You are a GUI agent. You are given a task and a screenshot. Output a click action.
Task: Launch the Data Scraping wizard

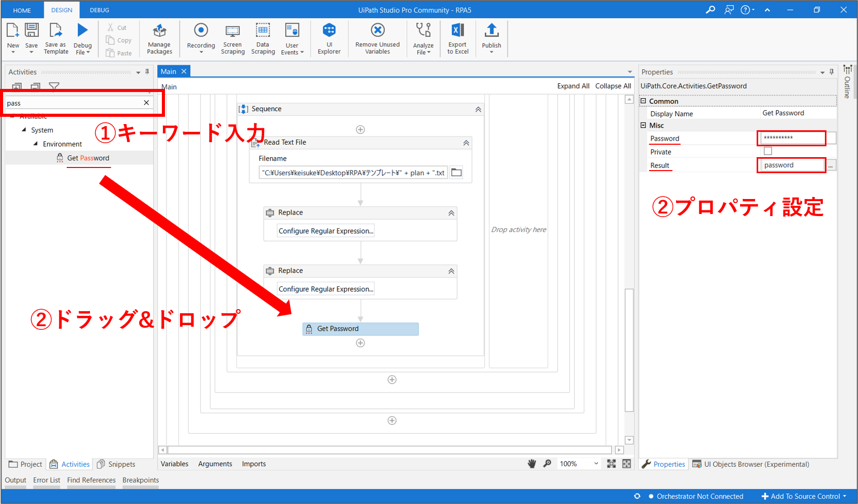click(x=263, y=38)
